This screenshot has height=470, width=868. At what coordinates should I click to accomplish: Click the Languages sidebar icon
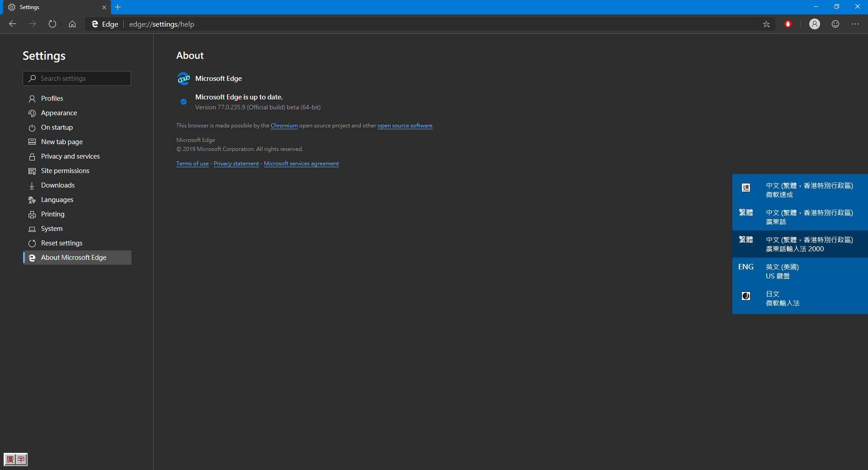pos(32,200)
